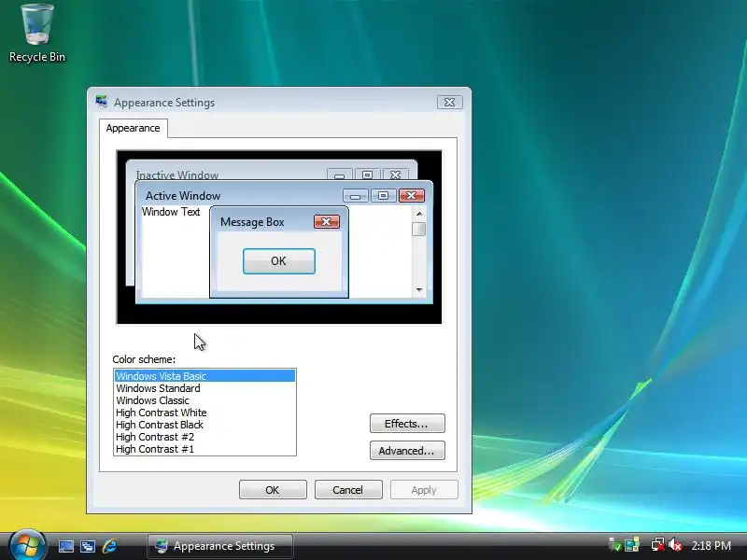Click the Apply button
Viewport: 747px width, 560px height.
click(424, 489)
